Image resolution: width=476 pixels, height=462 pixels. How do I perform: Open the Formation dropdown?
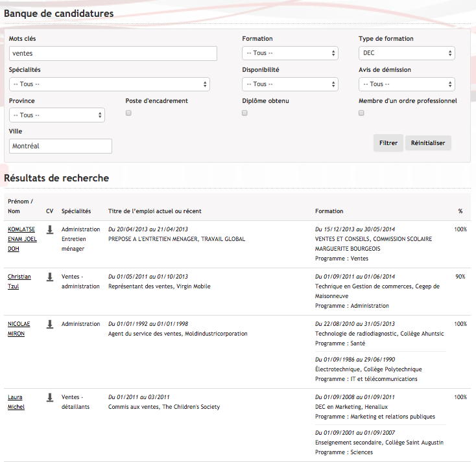tap(290, 53)
